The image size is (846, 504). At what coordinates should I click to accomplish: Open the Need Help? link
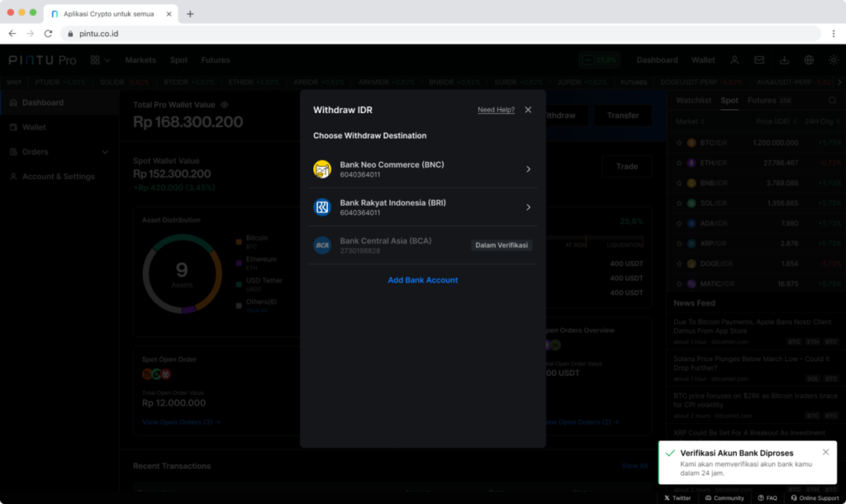(x=496, y=110)
